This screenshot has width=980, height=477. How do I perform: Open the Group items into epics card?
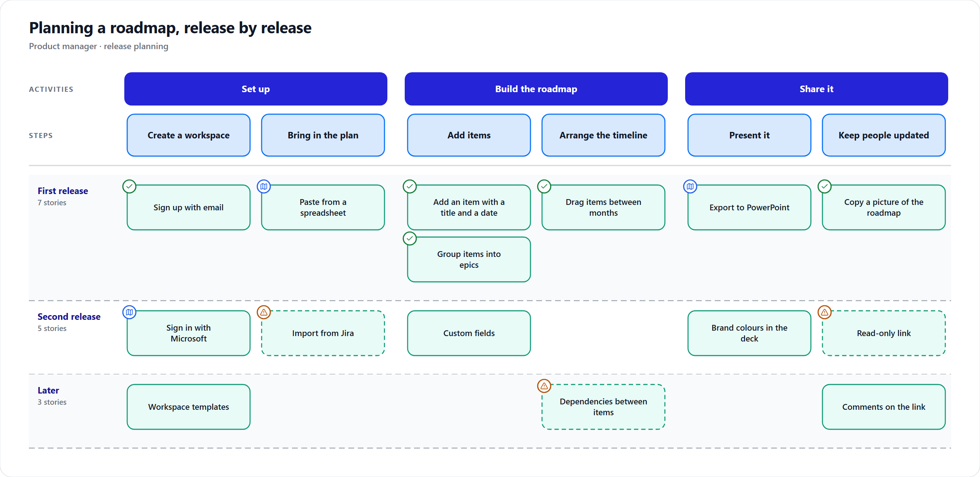point(469,259)
